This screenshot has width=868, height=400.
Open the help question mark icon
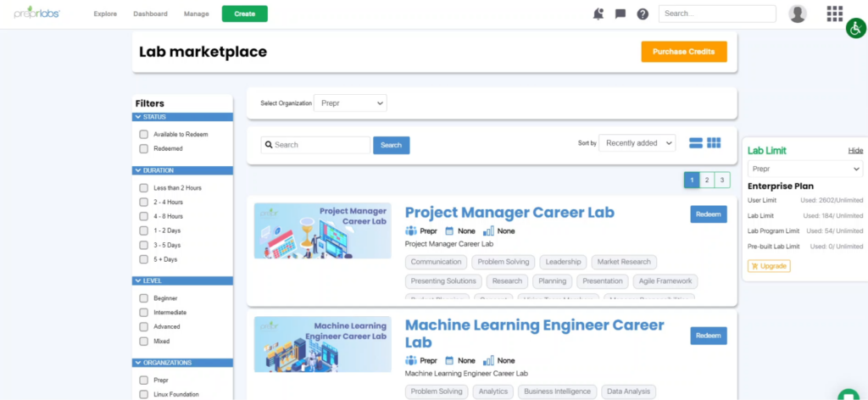(x=643, y=14)
